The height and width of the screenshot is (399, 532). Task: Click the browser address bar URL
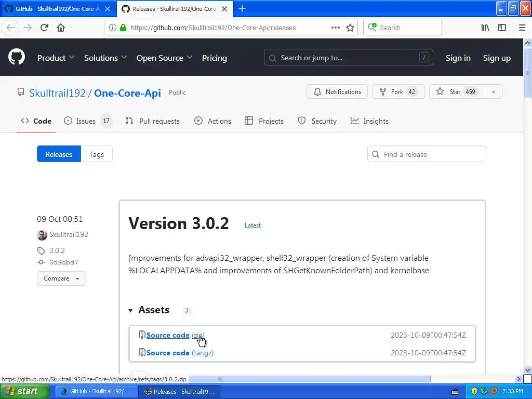(x=214, y=28)
